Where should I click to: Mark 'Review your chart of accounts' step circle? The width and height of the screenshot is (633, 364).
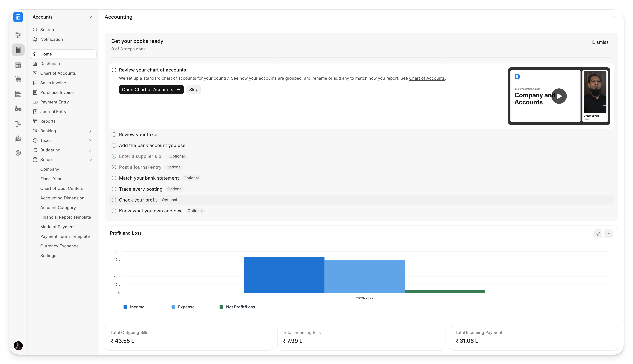pos(114,70)
